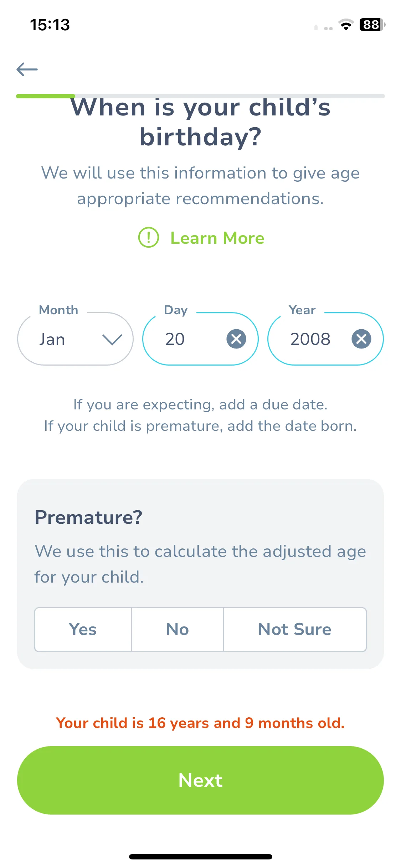Tap the Wi-Fi status icon
The width and height of the screenshot is (401, 868).
346,25
